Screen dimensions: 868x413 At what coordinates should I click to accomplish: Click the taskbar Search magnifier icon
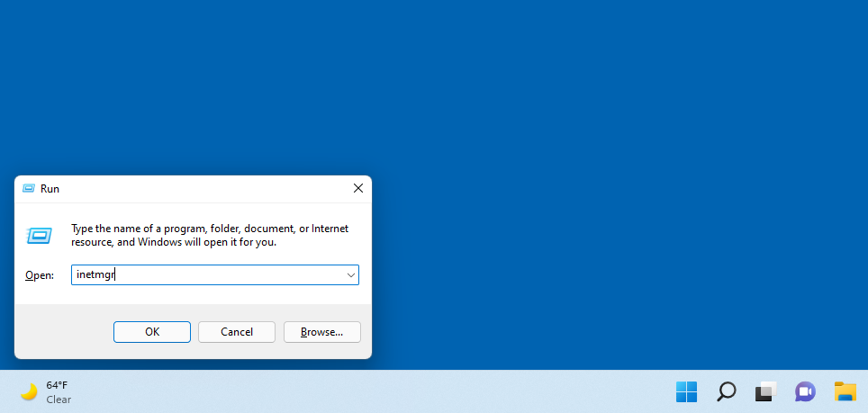pyautogui.click(x=726, y=391)
